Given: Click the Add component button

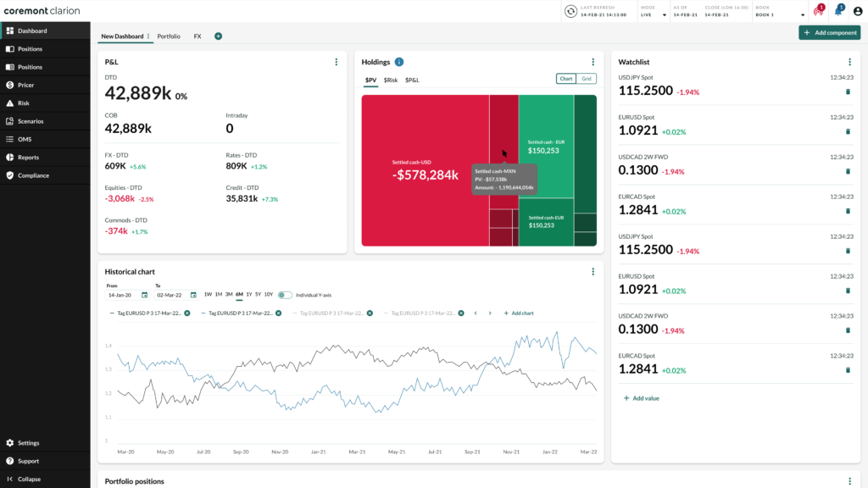Looking at the screenshot, I should 829,32.
